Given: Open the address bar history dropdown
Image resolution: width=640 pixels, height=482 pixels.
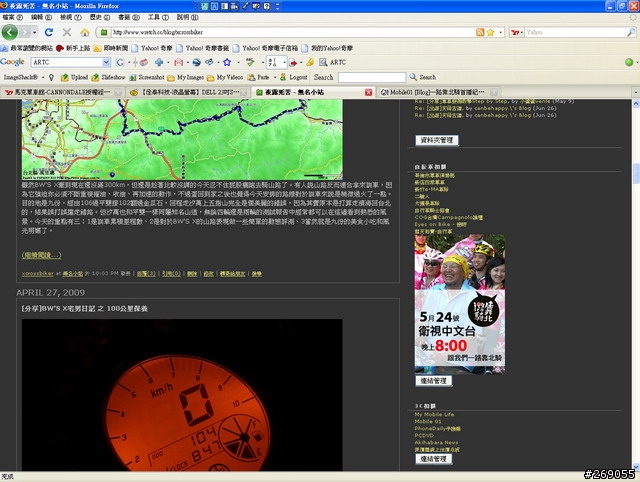Looking at the screenshot, I should [500, 32].
